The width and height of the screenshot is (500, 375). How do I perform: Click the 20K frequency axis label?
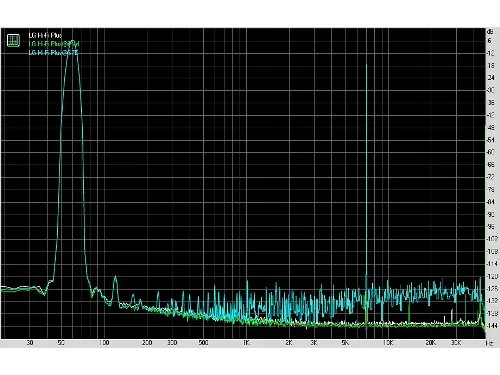[430, 343]
